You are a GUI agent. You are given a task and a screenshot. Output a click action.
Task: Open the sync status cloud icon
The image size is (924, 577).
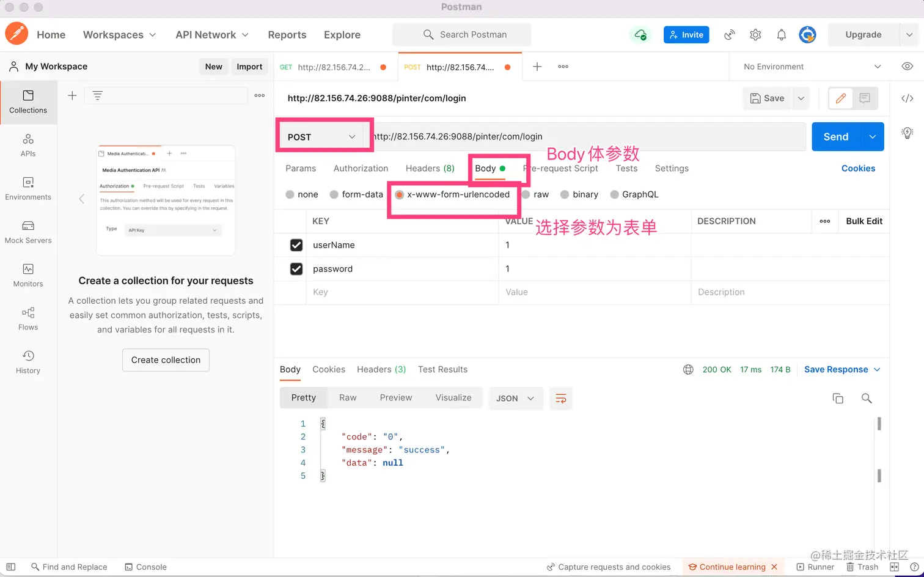pos(640,35)
